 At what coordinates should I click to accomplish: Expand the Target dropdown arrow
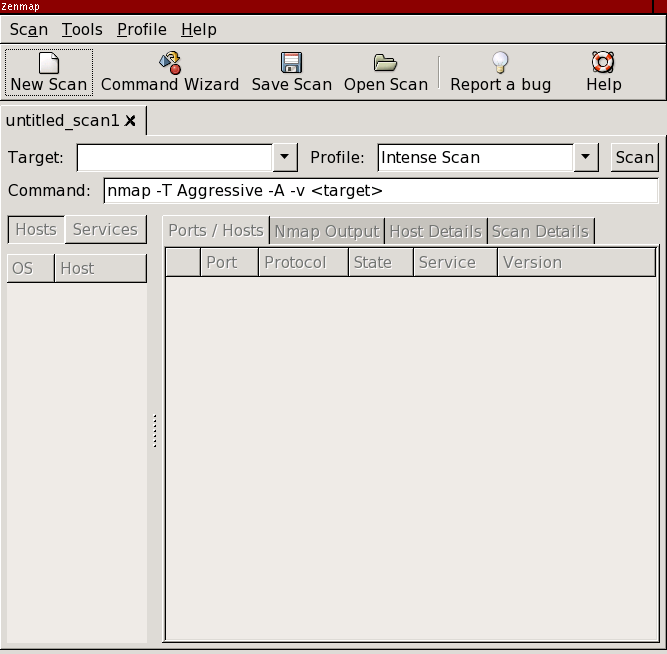pos(285,157)
